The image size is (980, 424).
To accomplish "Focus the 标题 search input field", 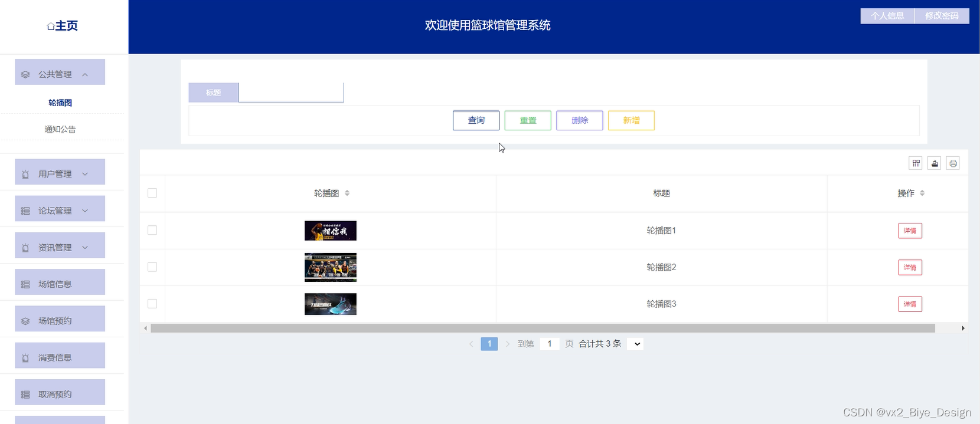I will [x=291, y=93].
